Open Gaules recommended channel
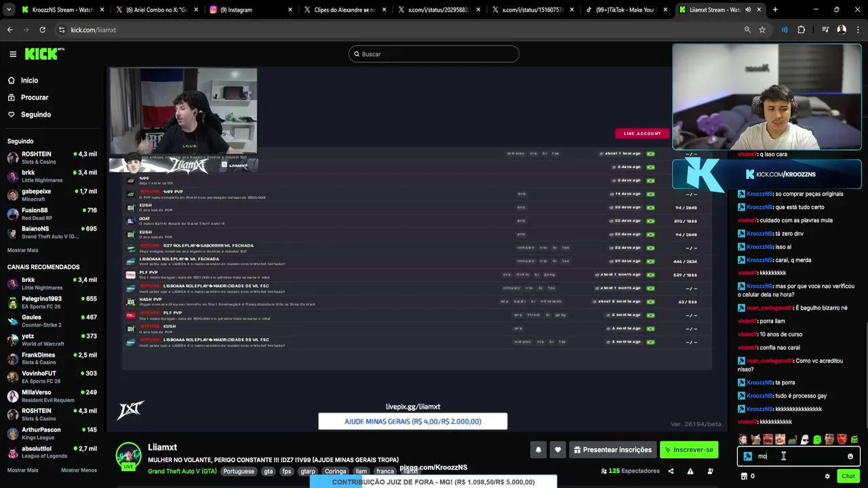 (x=52, y=321)
